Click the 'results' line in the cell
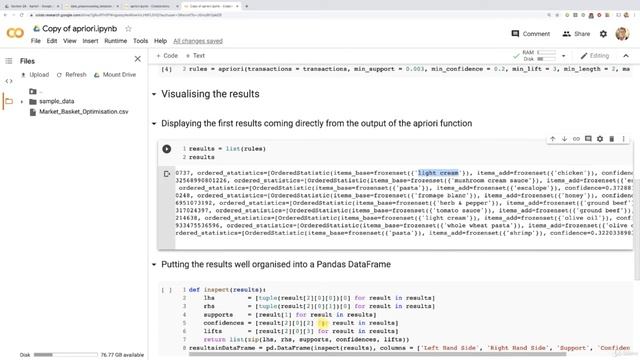Viewport: 640px width, 360px height. pos(202,157)
